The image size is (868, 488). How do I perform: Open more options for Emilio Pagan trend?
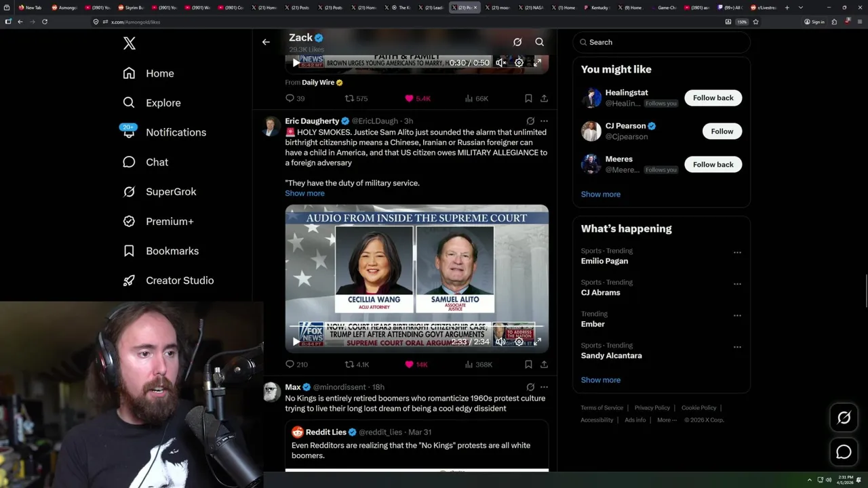click(737, 252)
